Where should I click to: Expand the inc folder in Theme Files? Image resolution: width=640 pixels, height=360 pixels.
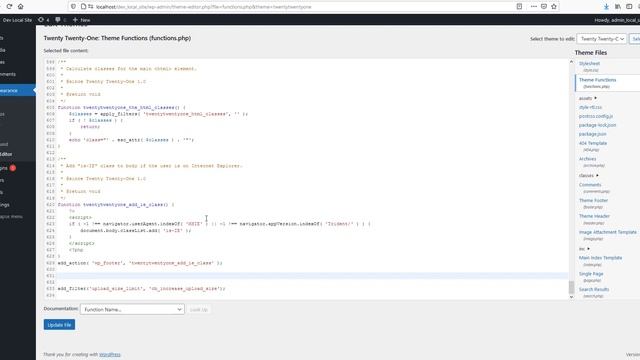pos(584,249)
